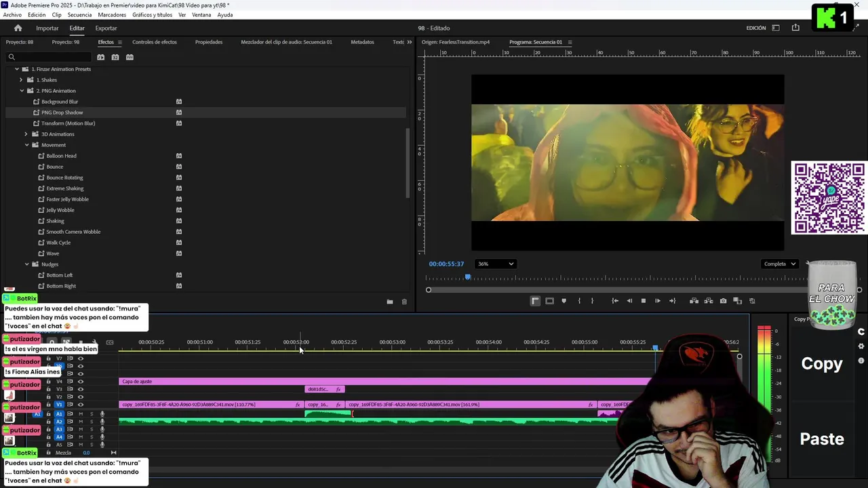Toggle accelerated effects filter icon in Effects panel
This screenshot has height=488, width=868.
pyautogui.click(x=100, y=57)
